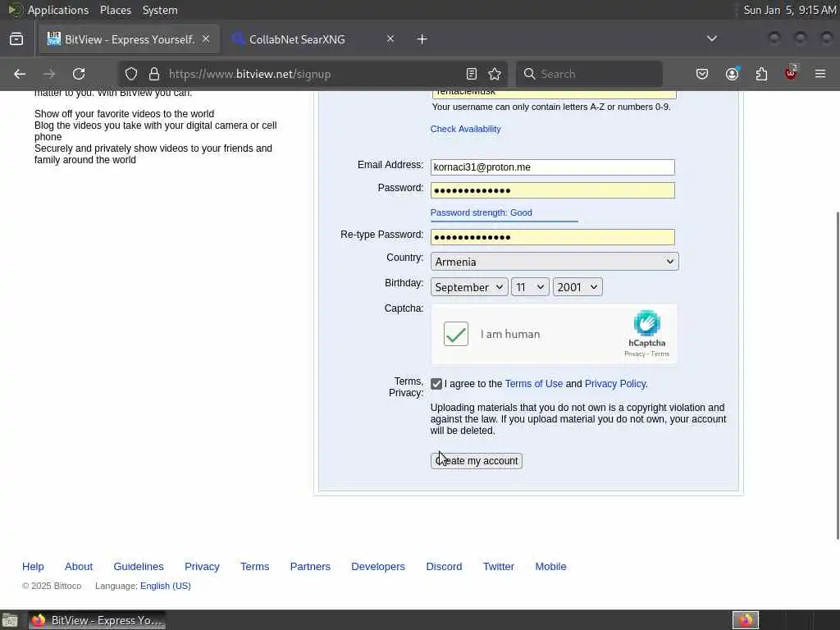Open the Applications menu
This screenshot has height=630, width=840.
(58, 10)
